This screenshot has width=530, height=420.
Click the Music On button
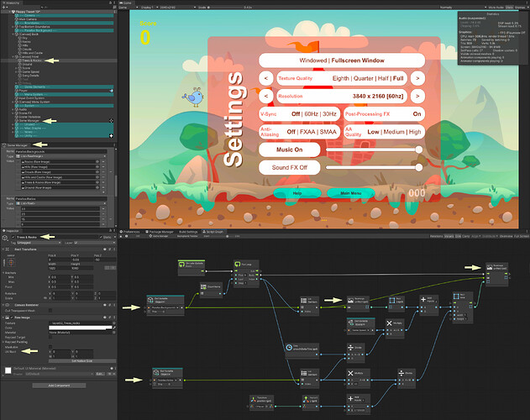[x=289, y=150]
